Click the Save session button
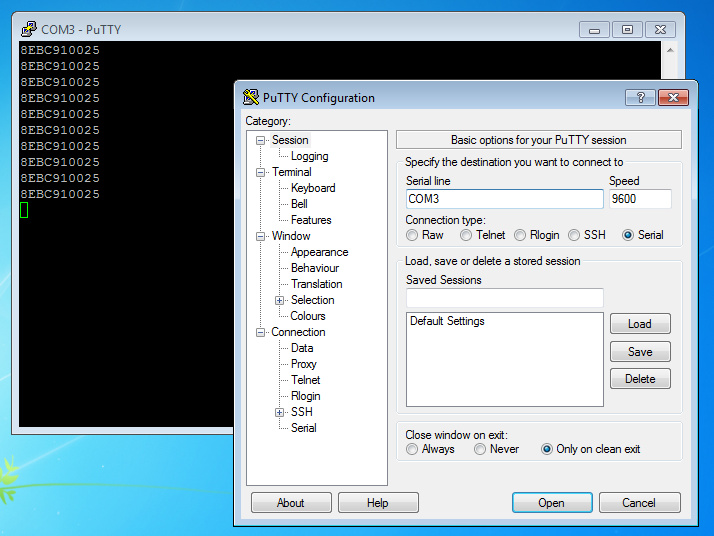 [x=640, y=352]
